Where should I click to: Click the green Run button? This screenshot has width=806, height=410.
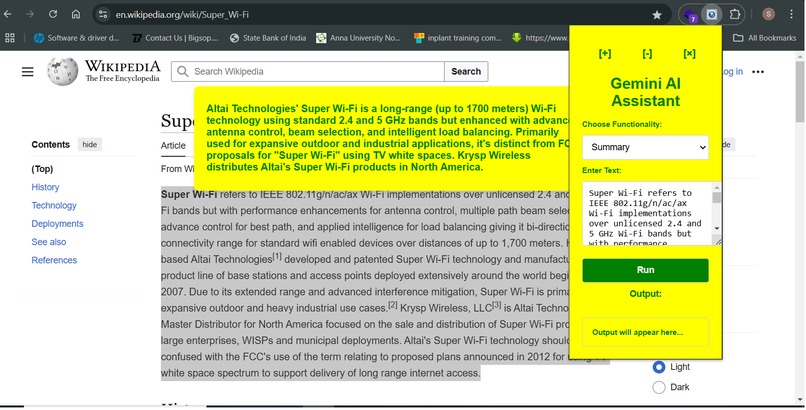click(x=646, y=270)
